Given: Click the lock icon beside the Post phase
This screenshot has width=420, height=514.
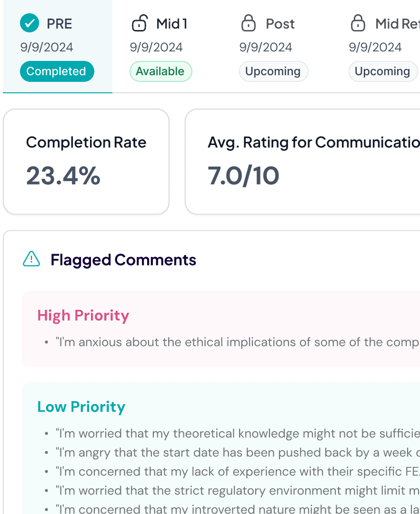Looking at the screenshot, I should 249,23.
